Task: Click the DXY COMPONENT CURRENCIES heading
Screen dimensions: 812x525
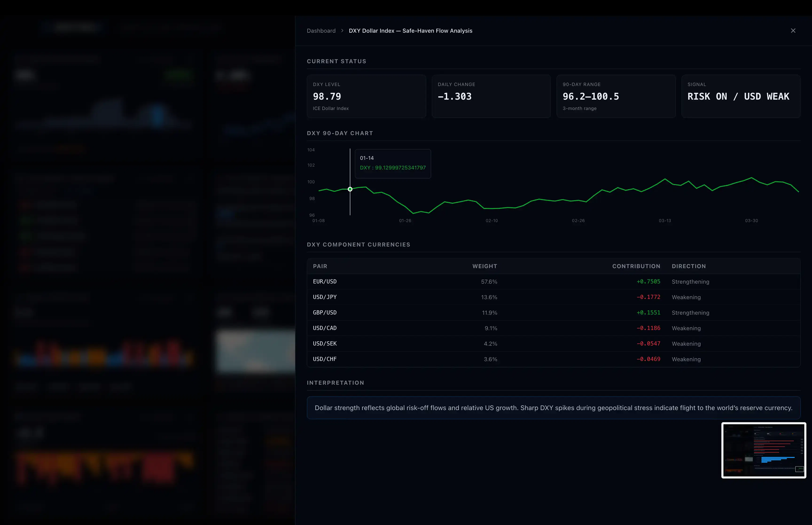Action: click(359, 245)
